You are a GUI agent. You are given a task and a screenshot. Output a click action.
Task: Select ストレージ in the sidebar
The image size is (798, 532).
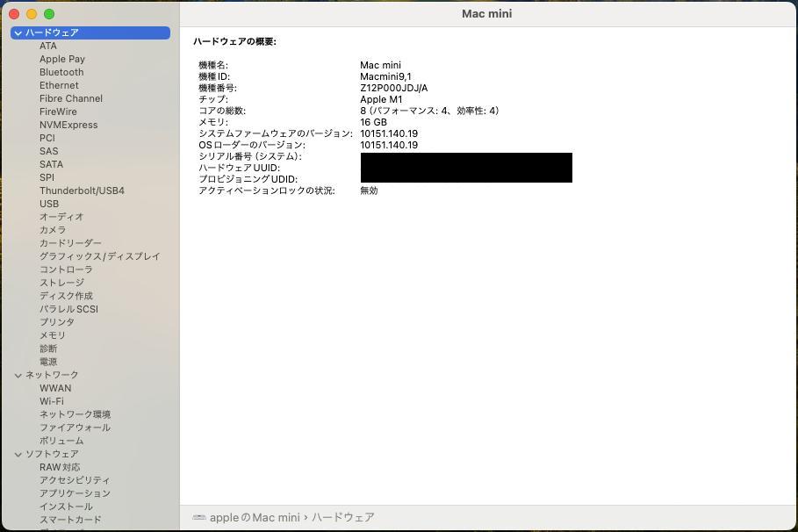pos(62,283)
